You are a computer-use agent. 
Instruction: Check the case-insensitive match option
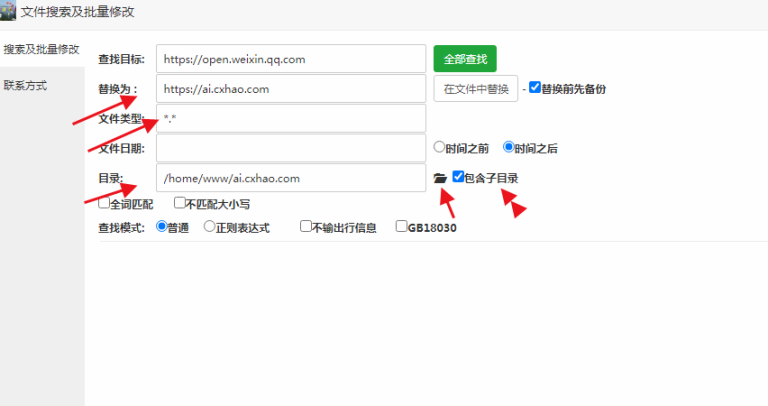(180, 203)
